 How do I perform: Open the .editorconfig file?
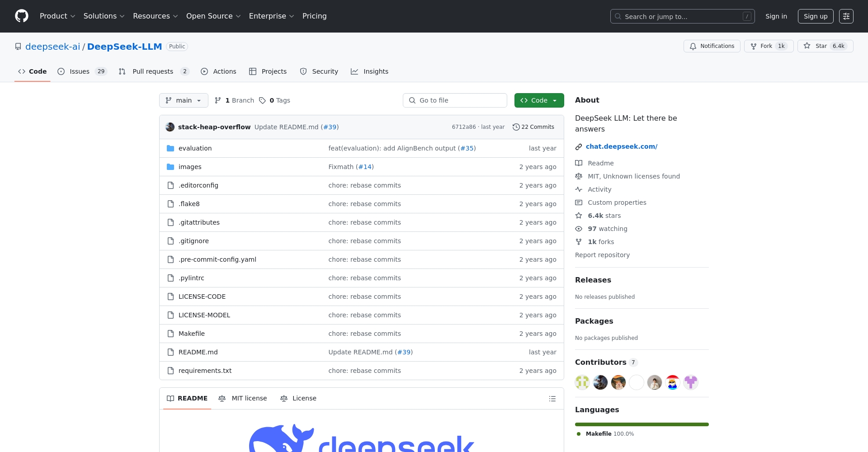(x=198, y=185)
